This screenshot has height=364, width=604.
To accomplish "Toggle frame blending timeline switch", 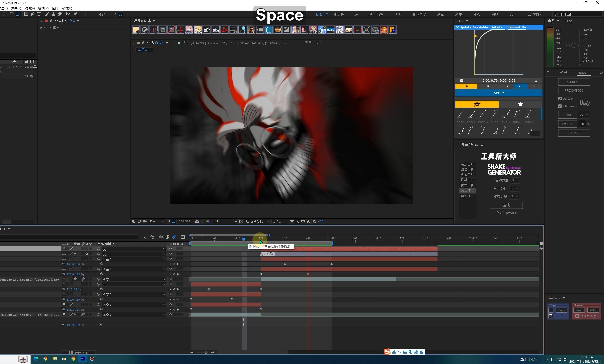I will 167,237.
